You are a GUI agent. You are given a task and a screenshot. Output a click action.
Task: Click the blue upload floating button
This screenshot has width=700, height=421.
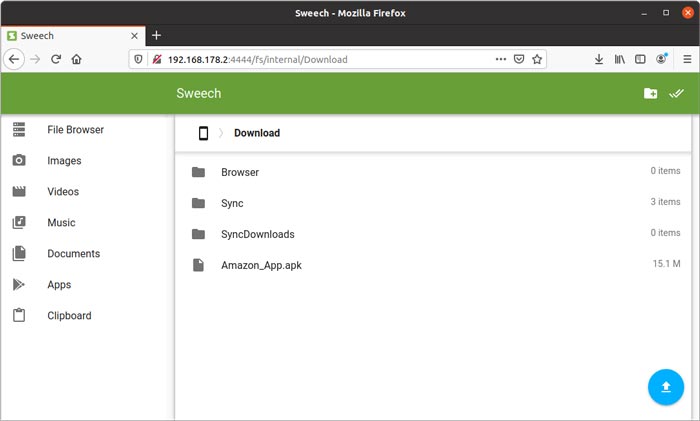coord(666,387)
